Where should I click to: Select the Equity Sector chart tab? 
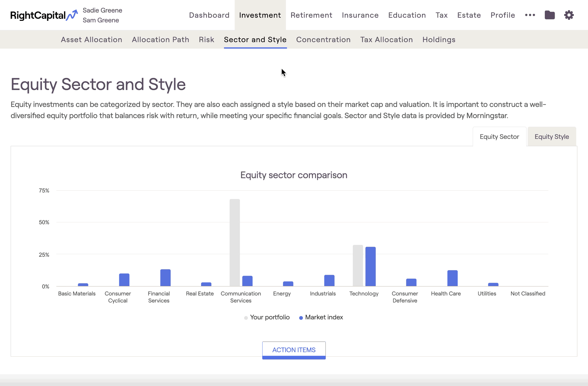tap(499, 136)
